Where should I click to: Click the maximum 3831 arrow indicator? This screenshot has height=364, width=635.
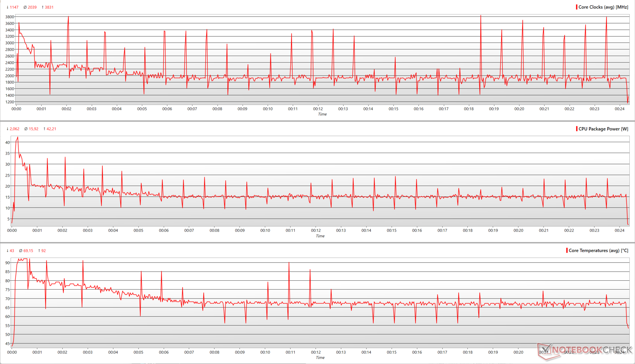(47, 7)
